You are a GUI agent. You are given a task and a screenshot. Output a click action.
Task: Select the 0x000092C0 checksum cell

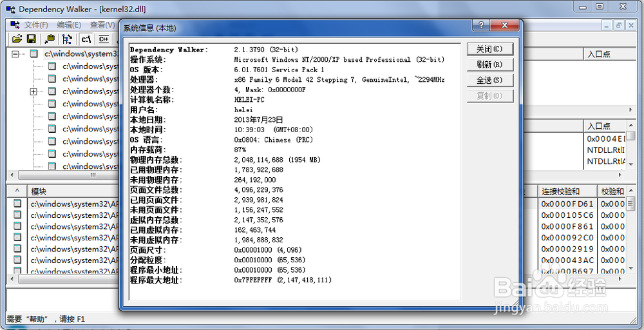point(567,238)
